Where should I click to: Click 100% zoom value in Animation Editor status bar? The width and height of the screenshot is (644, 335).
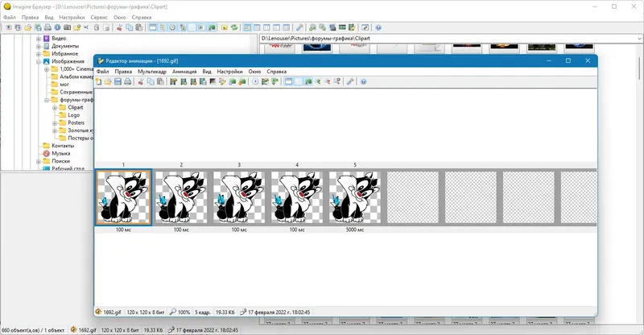point(184,312)
